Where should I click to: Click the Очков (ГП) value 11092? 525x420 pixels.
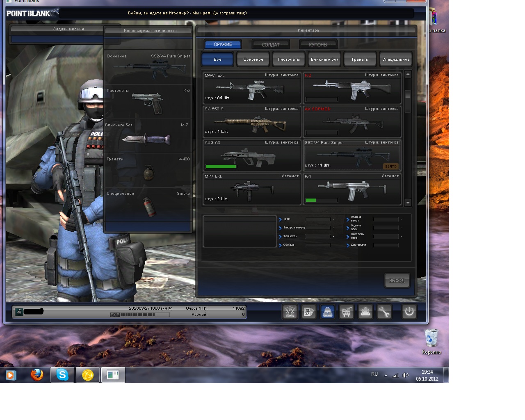coord(239,308)
